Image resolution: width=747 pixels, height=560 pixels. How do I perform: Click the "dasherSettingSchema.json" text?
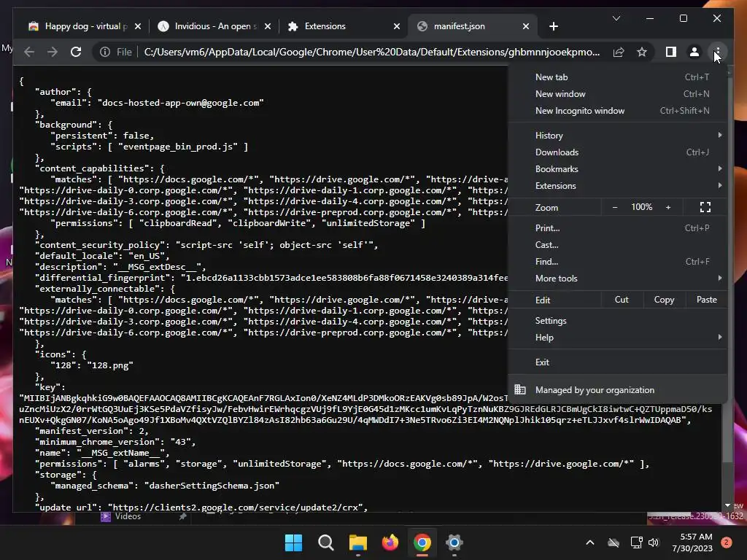212,486
